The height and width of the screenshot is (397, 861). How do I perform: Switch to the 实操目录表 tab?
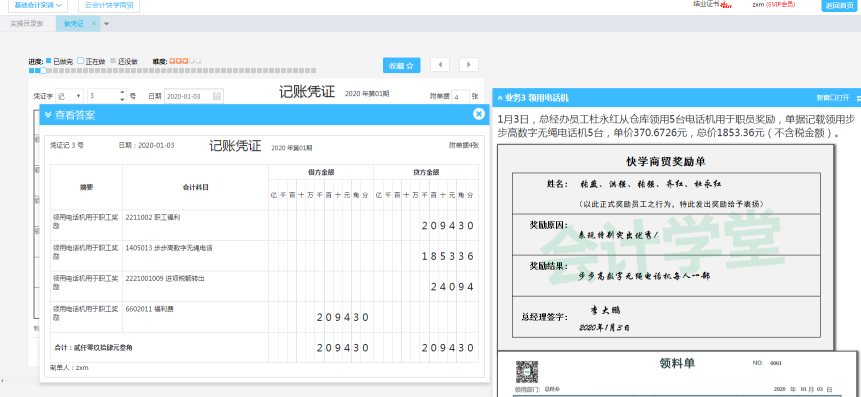tap(27, 24)
